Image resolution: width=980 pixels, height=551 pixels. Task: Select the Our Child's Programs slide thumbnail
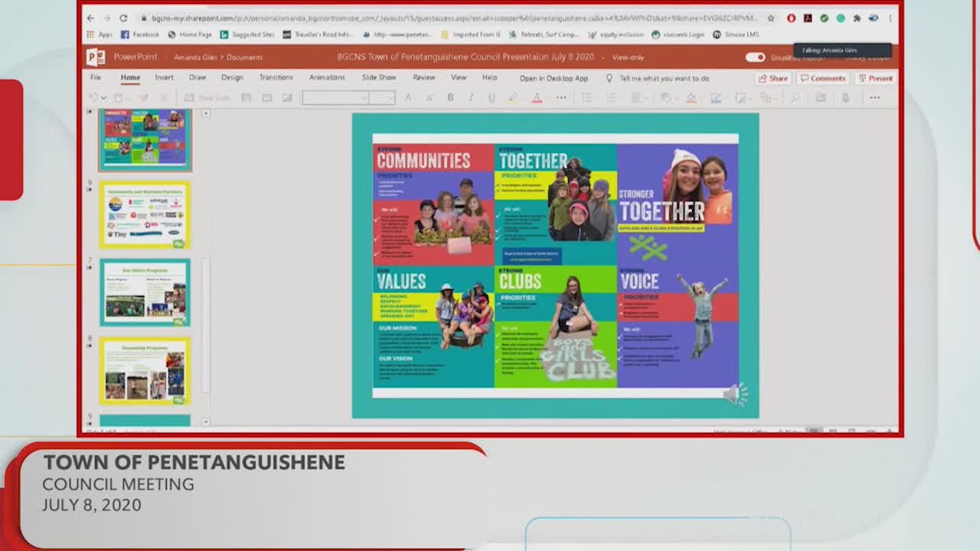pyautogui.click(x=145, y=292)
